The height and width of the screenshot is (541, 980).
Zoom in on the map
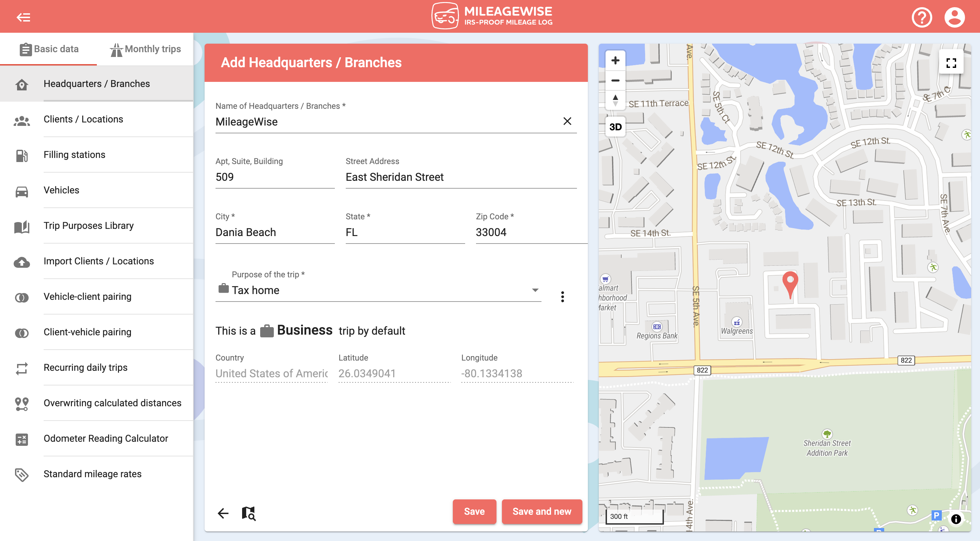(x=615, y=60)
